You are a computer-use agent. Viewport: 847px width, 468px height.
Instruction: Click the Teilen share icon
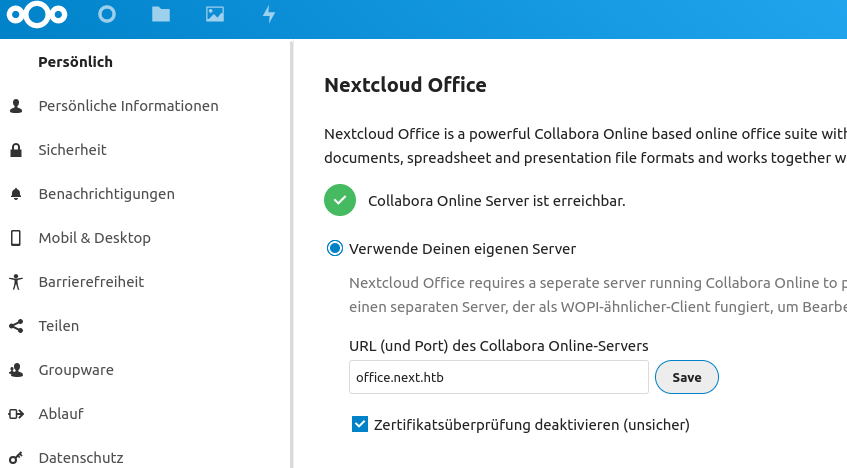coord(16,326)
